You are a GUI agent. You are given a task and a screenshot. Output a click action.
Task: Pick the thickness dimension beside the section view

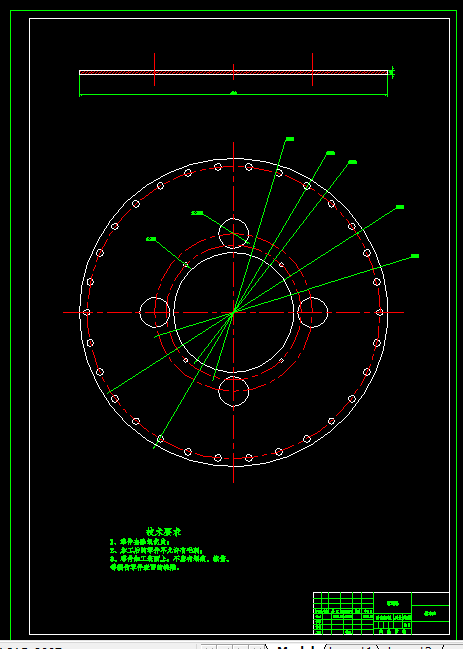(x=392, y=72)
